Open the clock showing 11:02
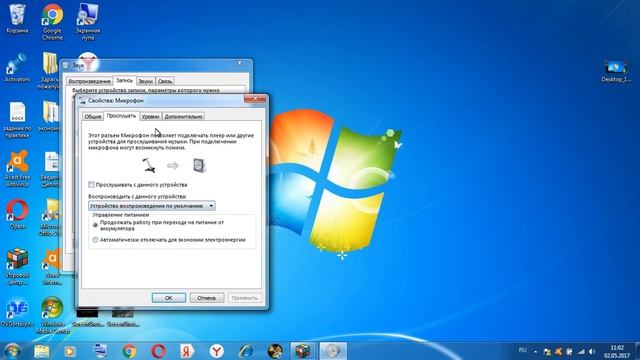The width and height of the screenshot is (640, 360). coord(617,351)
